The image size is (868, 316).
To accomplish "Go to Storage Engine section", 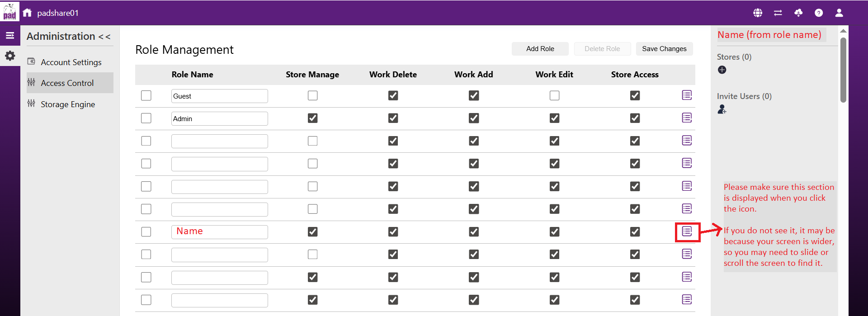I will point(68,104).
